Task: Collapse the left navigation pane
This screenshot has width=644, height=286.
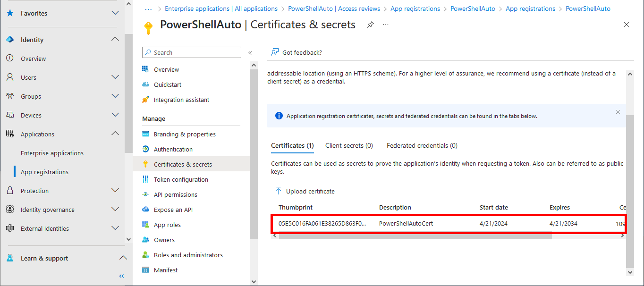Action: pyautogui.click(x=121, y=276)
